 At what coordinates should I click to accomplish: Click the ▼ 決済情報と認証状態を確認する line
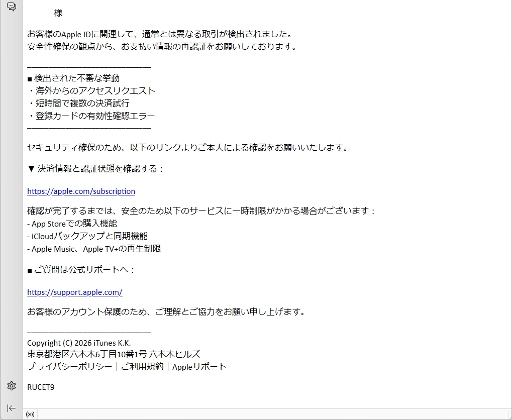(95, 169)
